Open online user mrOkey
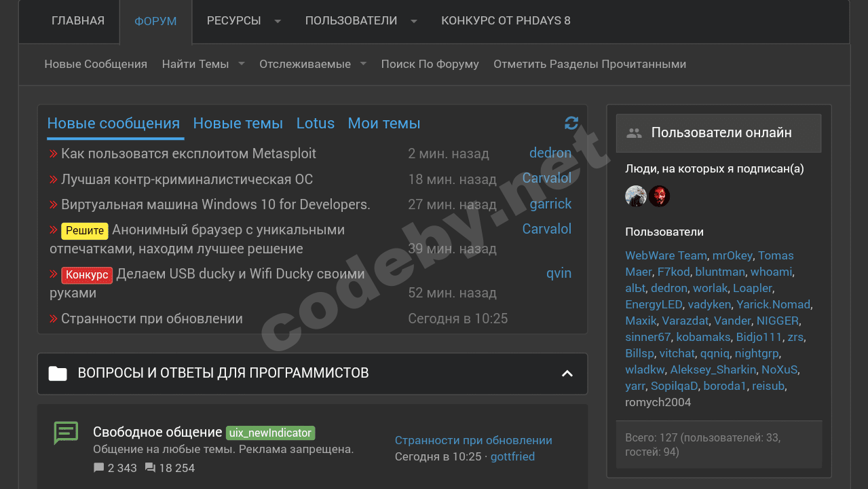This screenshot has width=868, height=489. coord(732,255)
